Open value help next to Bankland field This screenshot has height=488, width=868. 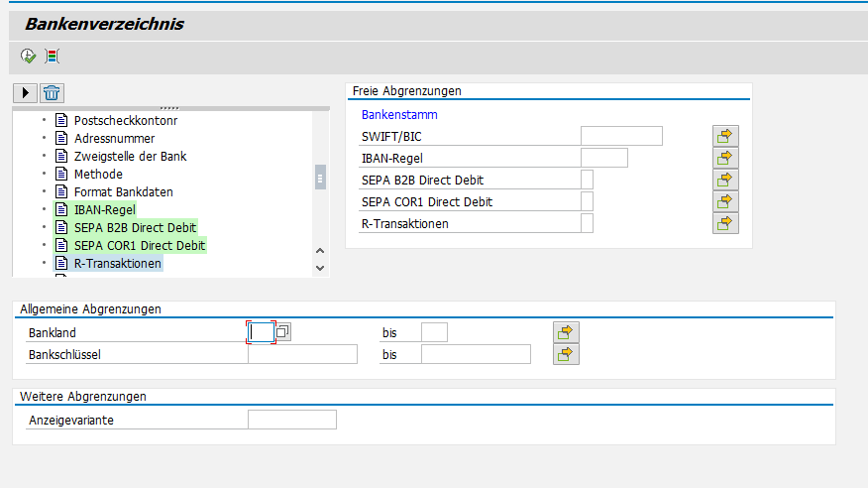tap(283, 332)
